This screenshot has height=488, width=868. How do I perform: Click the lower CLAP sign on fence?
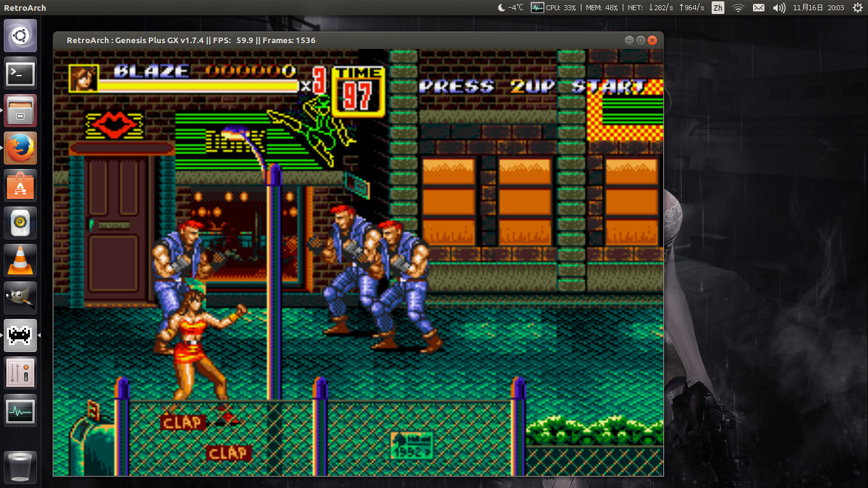click(x=228, y=453)
